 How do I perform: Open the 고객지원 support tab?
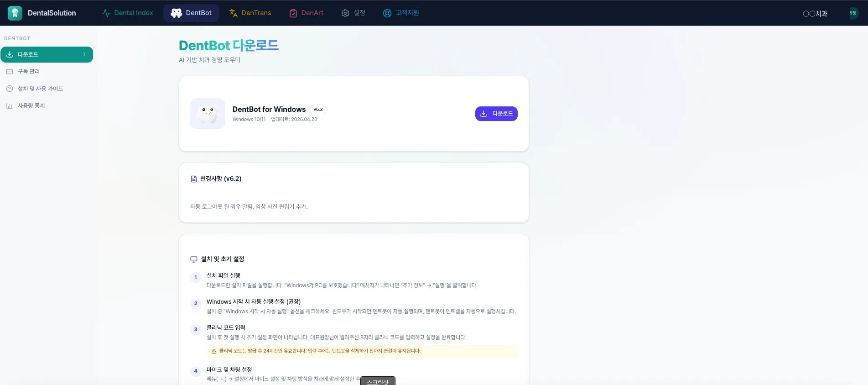pyautogui.click(x=401, y=13)
